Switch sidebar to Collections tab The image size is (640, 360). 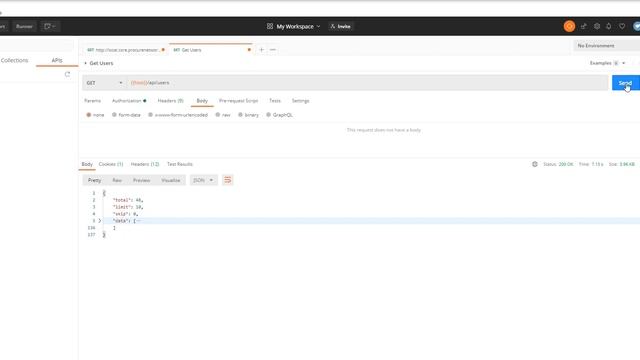tap(14, 60)
